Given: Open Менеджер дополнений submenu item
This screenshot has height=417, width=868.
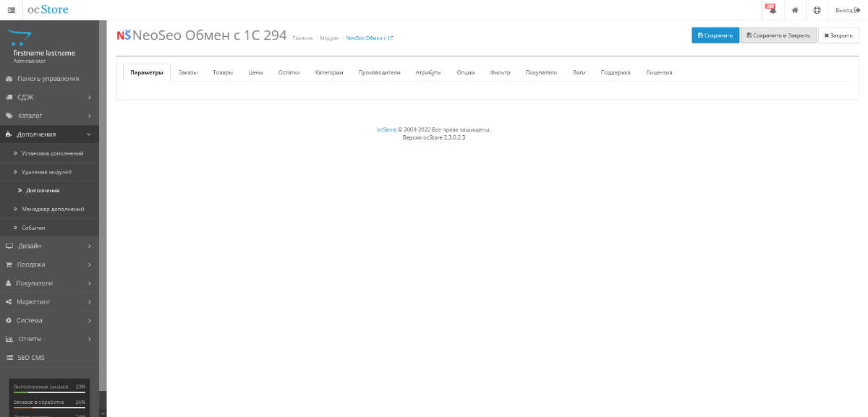Looking at the screenshot, I should [49, 209].
